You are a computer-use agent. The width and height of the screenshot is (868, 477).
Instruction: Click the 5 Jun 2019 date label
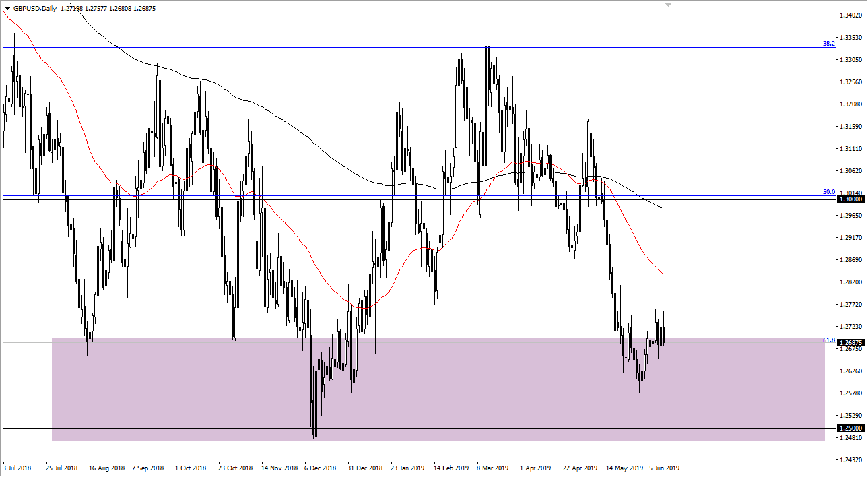665,468
